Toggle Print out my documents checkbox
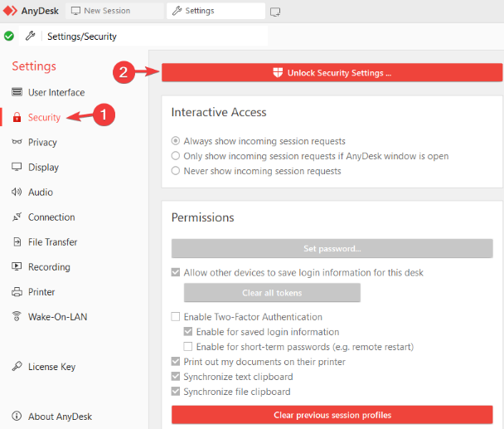 click(176, 361)
